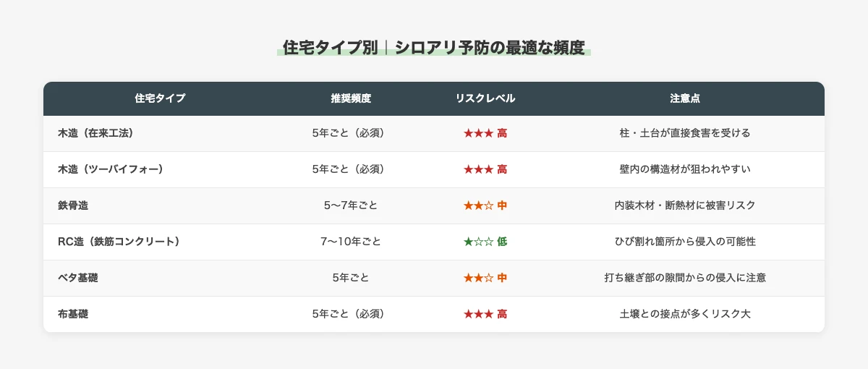Click the 推奨頻度 column header
This screenshot has height=369, width=868.
pos(351,98)
